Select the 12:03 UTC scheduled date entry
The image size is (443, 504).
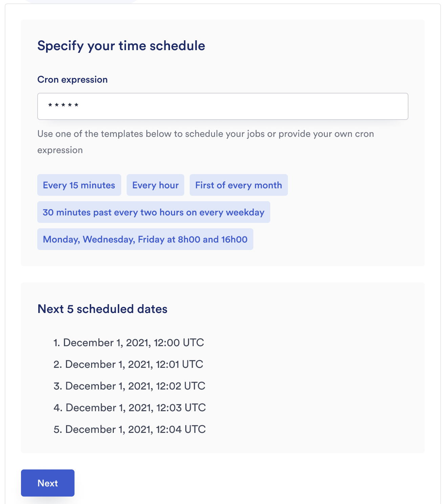[135, 407]
